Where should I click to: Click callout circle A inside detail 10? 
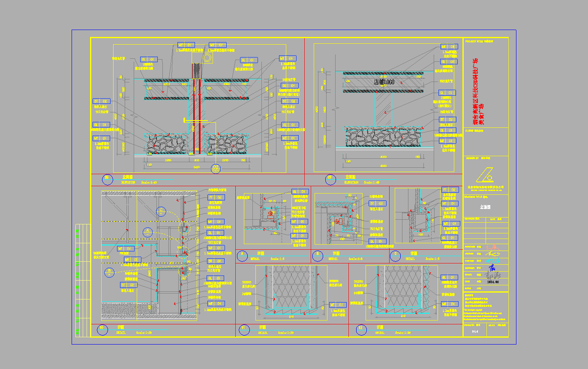click(x=147, y=232)
